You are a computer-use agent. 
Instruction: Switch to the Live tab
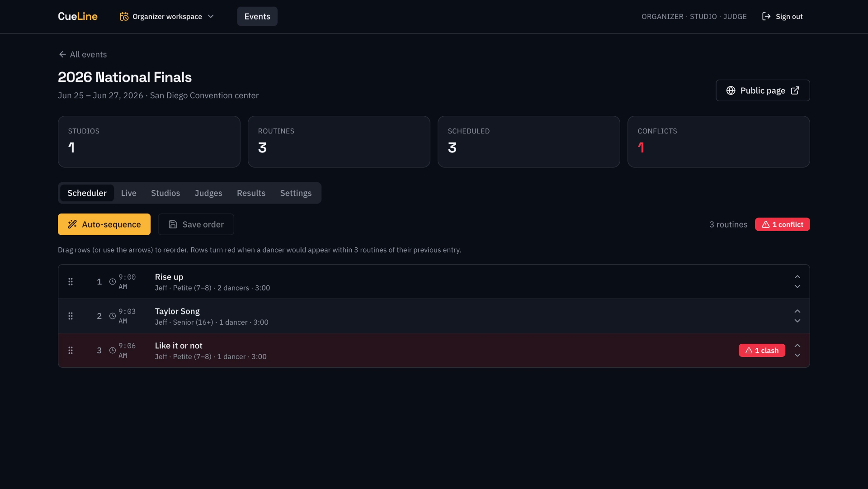tap(129, 193)
